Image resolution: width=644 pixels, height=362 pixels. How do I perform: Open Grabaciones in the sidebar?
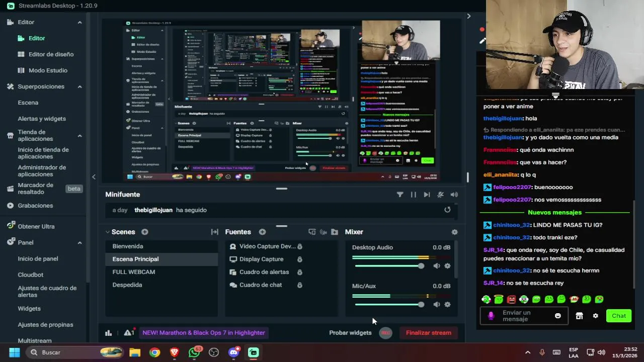tap(35, 206)
